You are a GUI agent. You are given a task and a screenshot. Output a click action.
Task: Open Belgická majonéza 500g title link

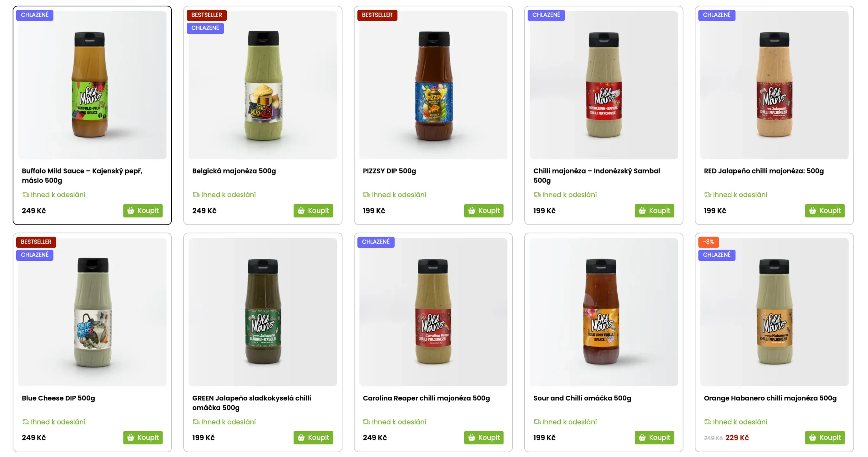tap(234, 171)
